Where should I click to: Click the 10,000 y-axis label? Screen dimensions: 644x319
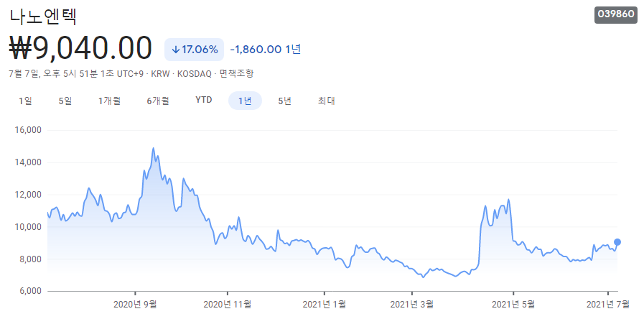[28, 227]
